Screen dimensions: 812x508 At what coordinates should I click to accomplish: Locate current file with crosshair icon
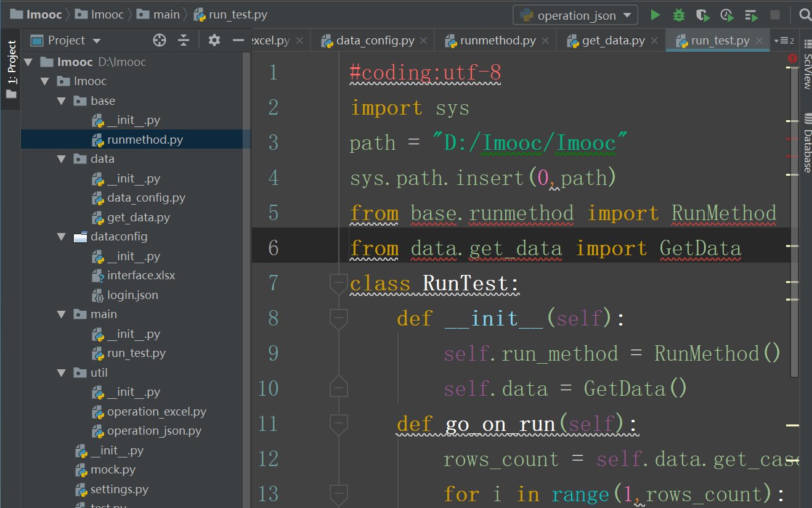pos(160,40)
